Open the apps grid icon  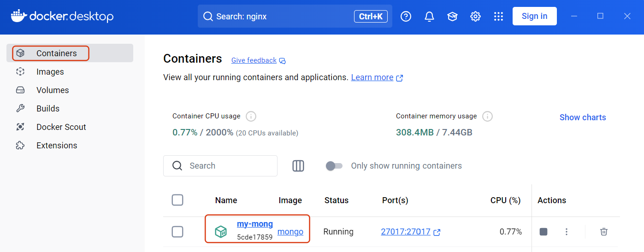[498, 17]
